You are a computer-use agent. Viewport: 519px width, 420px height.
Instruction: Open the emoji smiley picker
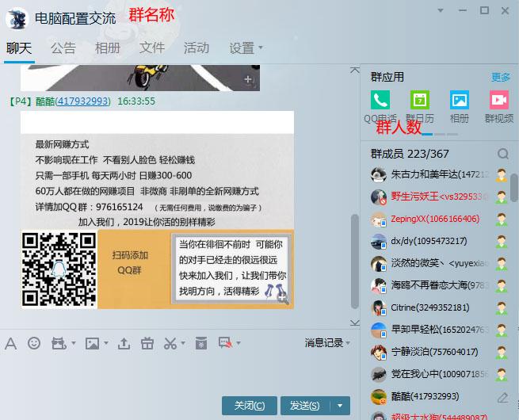point(34,343)
